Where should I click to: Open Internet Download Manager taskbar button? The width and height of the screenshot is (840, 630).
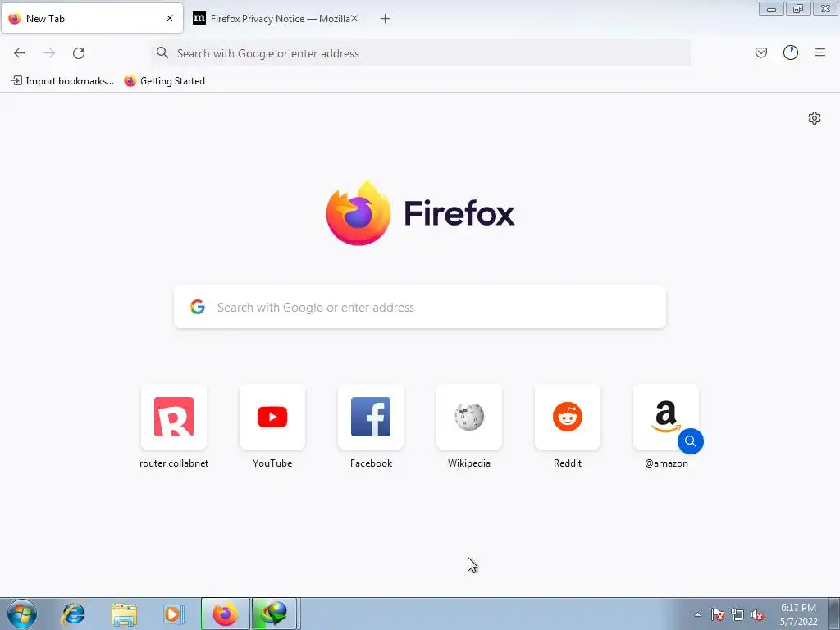(x=274, y=614)
